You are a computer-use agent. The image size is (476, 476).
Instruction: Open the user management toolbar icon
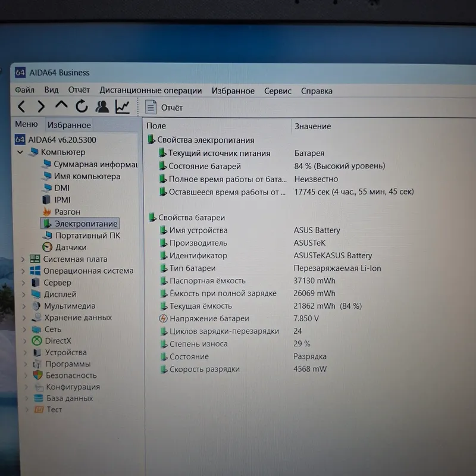tap(102, 107)
